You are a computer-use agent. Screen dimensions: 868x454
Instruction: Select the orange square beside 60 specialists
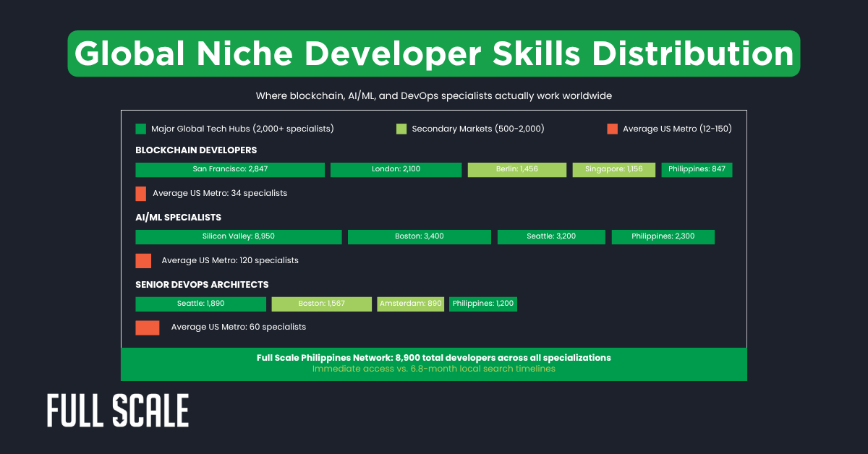point(147,327)
